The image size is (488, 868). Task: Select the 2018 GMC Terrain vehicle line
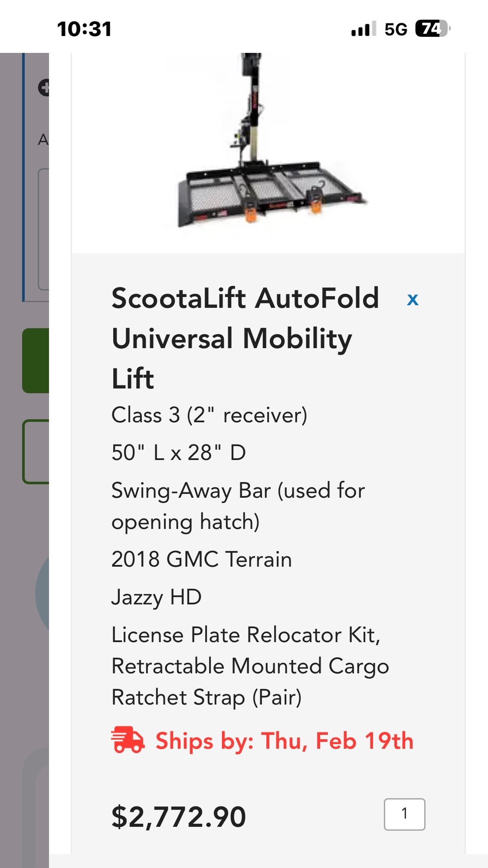[x=201, y=559]
